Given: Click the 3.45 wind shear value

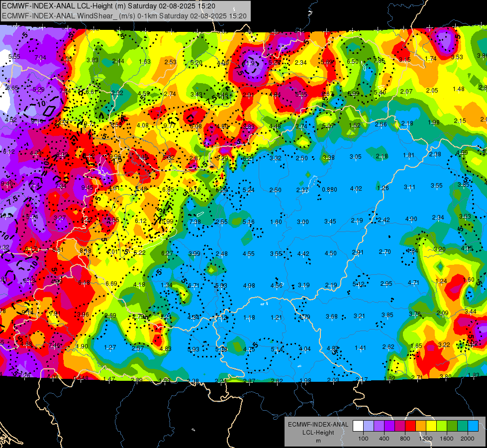Looking at the screenshot, I should pos(330,222).
